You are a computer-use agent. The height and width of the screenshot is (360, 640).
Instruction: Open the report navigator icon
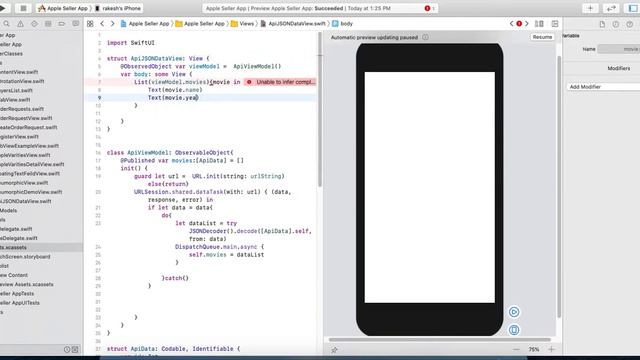click(x=76, y=24)
